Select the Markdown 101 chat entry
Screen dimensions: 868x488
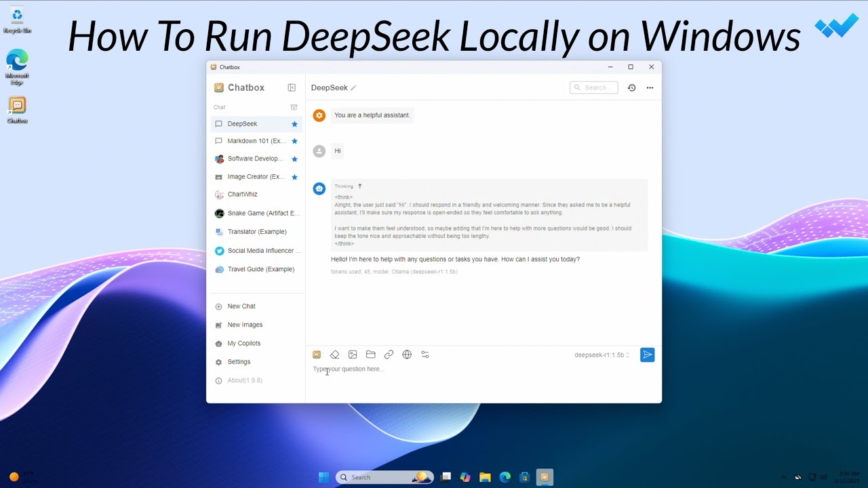(x=256, y=141)
